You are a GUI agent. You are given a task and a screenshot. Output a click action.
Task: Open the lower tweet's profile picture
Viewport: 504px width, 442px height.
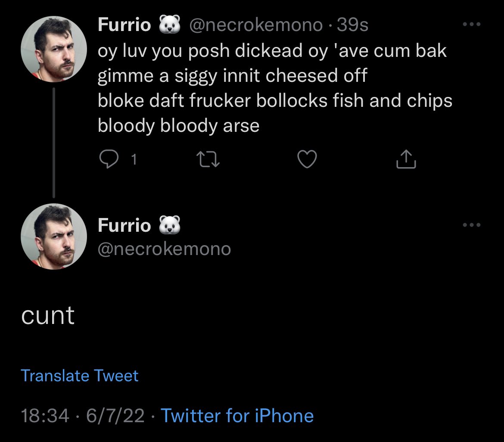(x=54, y=237)
